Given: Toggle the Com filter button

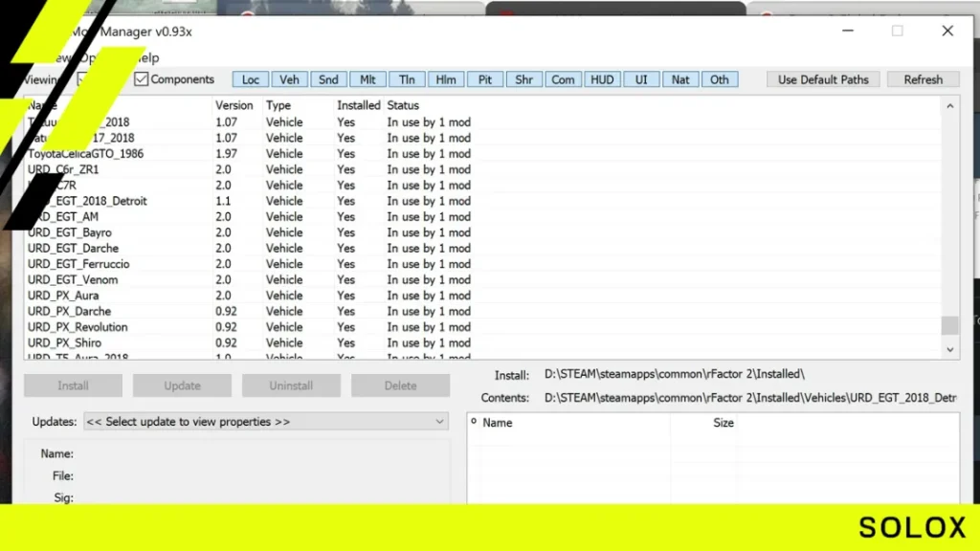Looking at the screenshot, I should (x=563, y=79).
